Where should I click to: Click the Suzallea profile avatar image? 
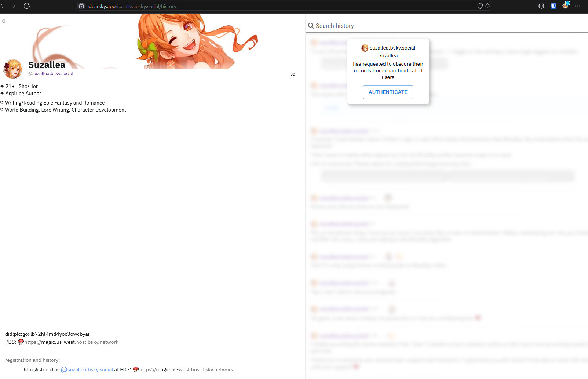click(12, 69)
